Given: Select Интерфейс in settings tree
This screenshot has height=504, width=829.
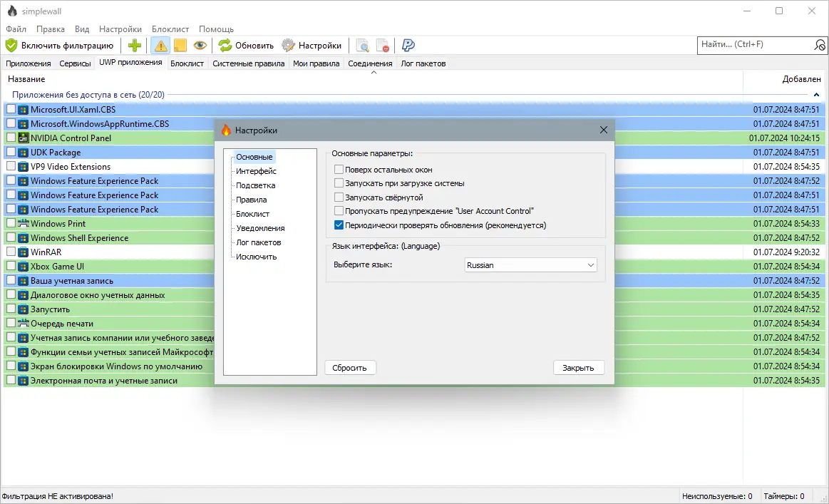Looking at the screenshot, I should (x=256, y=171).
